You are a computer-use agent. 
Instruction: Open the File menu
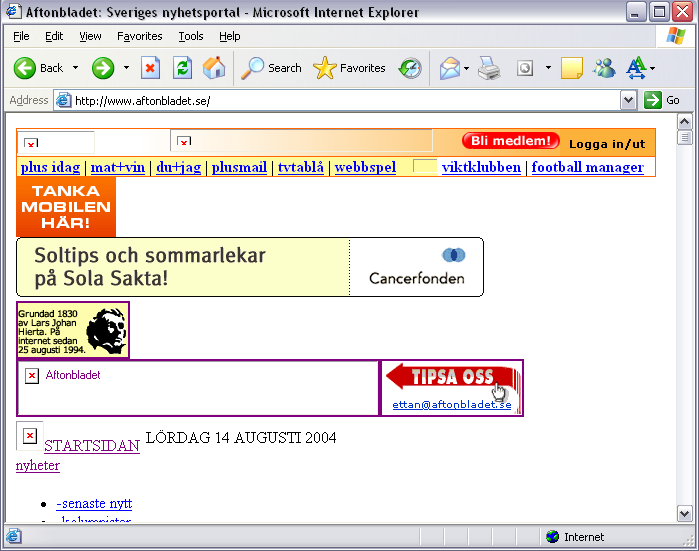[x=21, y=36]
